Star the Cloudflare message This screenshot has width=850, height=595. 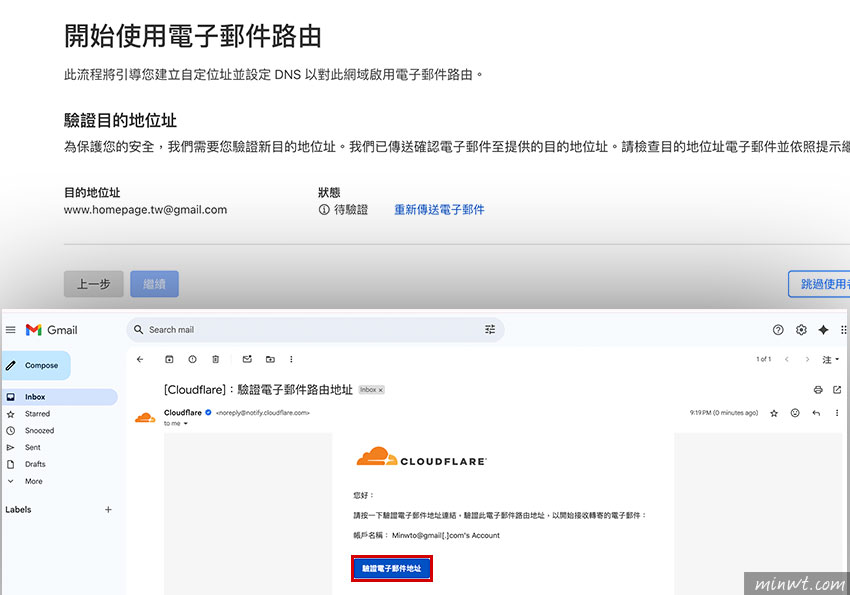774,413
